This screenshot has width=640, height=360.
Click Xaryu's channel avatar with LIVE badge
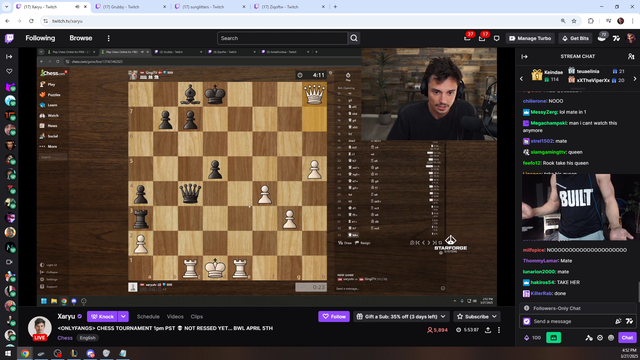pyautogui.click(x=40, y=328)
